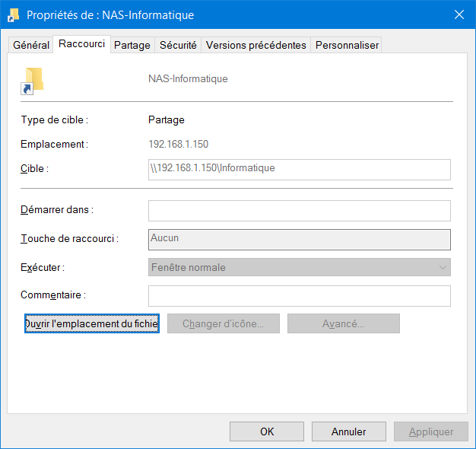Expand the Exécuter dropdown showing Fenêtre normale
476x449 pixels.
coord(300,267)
